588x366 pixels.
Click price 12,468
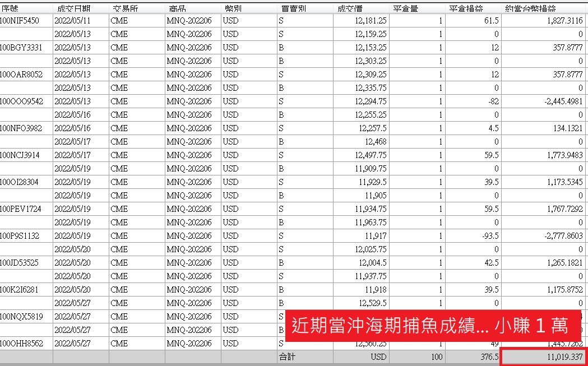coord(376,142)
